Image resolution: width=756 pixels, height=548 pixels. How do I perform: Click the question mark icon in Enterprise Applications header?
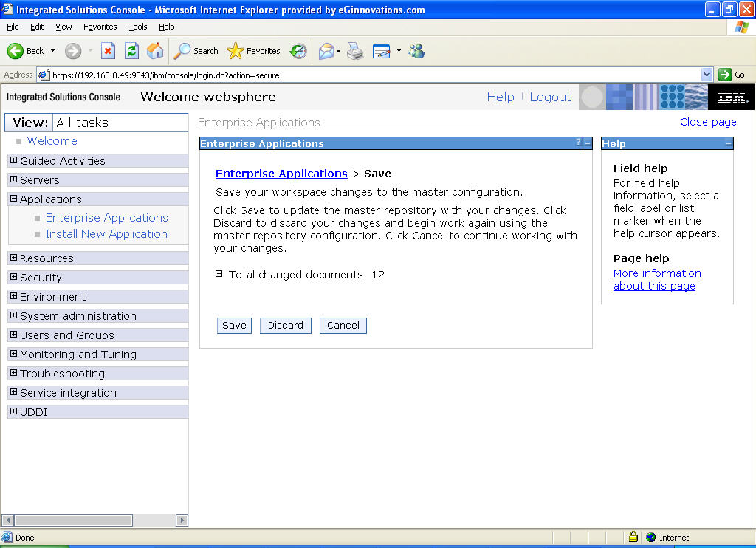(x=579, y=143)
